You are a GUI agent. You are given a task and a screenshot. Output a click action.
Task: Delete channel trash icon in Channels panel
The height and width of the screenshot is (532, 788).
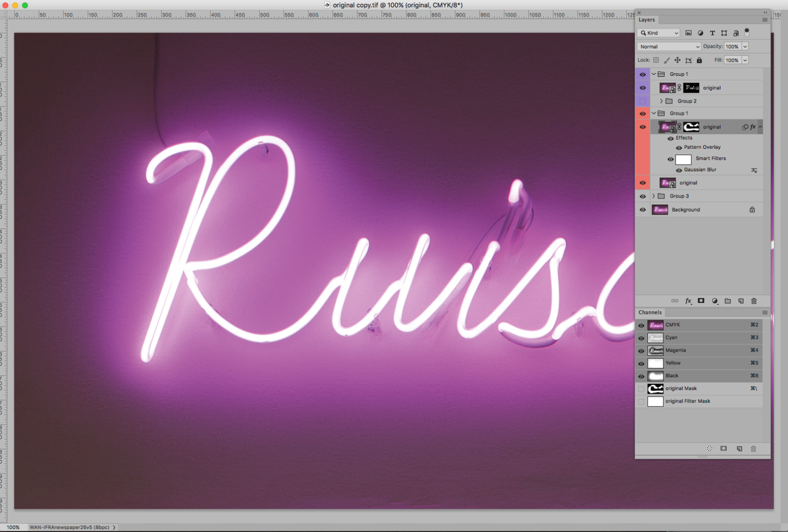pos(753,448)
